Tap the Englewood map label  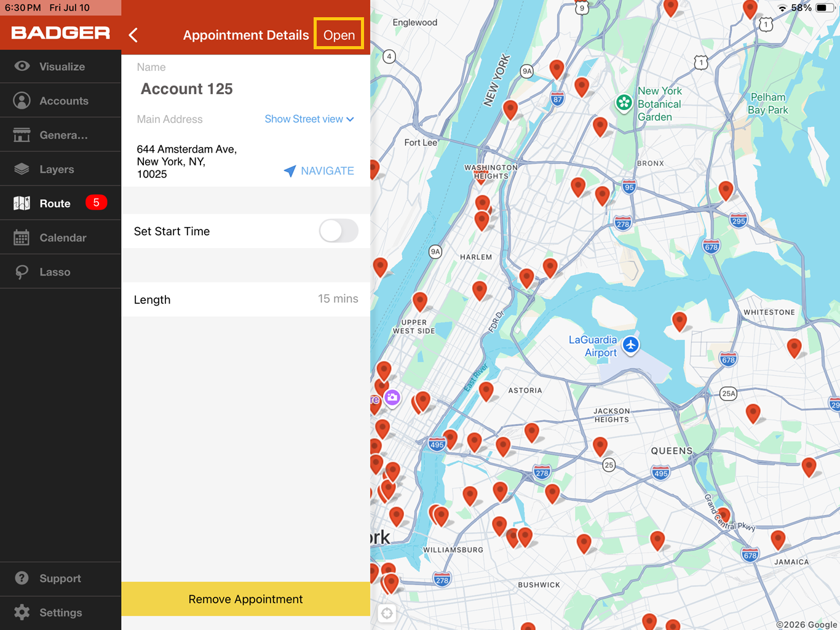[415, 22]
